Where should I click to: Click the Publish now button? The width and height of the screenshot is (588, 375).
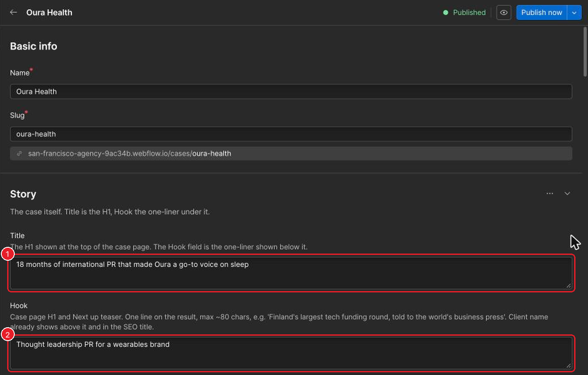(x=542, y=12)
